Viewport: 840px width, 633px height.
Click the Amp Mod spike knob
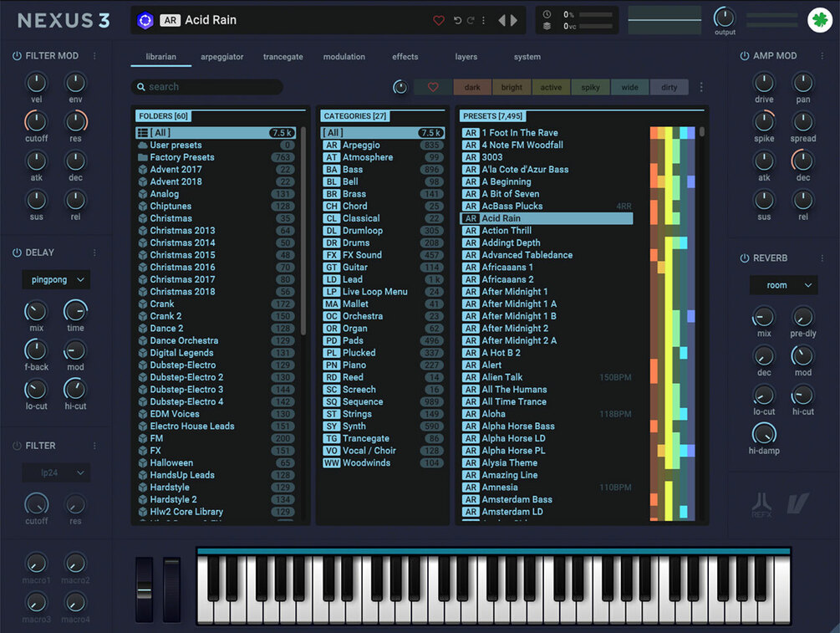click(764, 122)
